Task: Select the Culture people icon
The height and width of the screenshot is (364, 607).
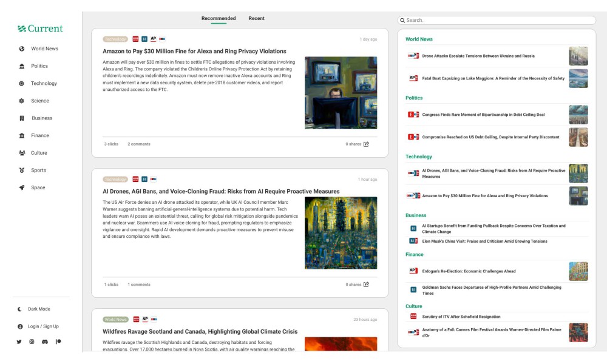Action: coord(22,153)
